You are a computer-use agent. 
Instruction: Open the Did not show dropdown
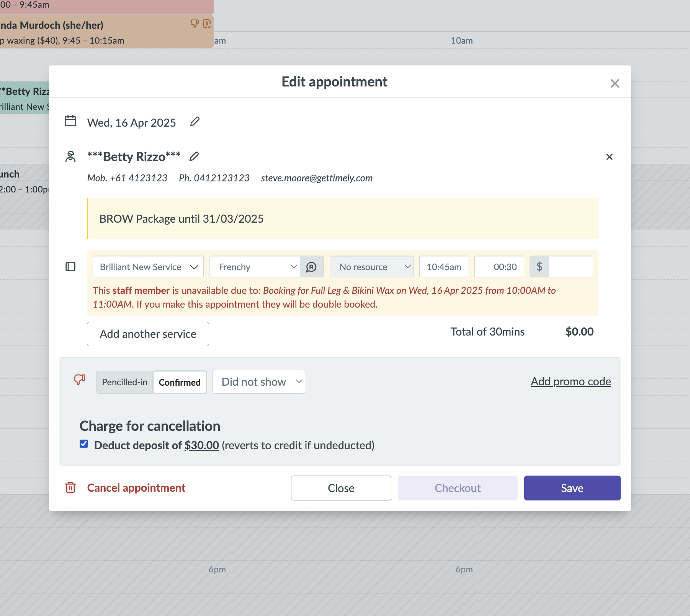258,381
